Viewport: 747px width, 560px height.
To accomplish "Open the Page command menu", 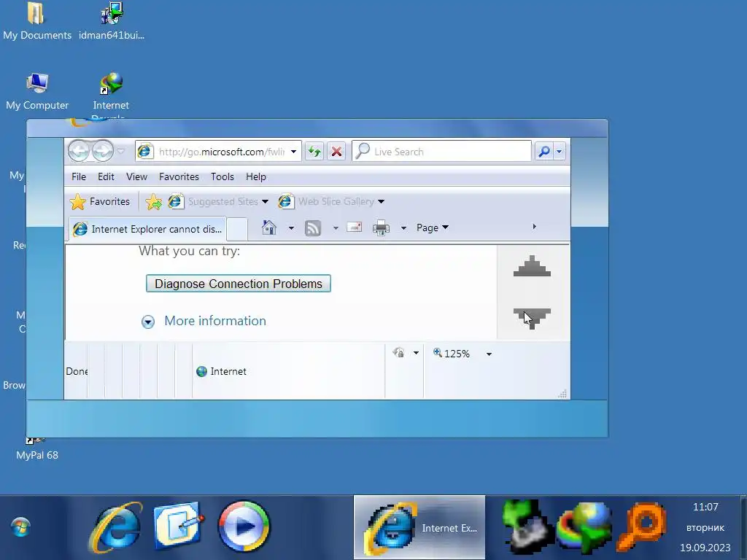I will (x=433, y=227).
